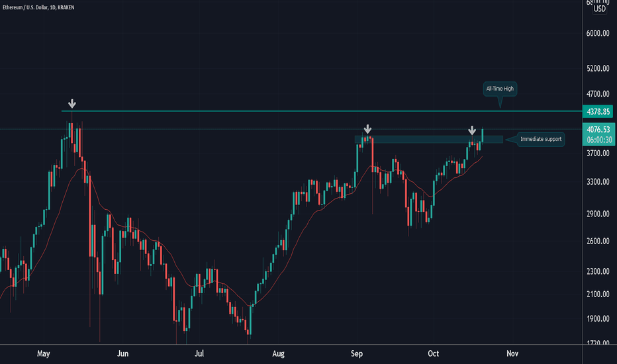Click the Aug label on time axis
This screenshot has width=617, height=364.
tap(278, 354)
